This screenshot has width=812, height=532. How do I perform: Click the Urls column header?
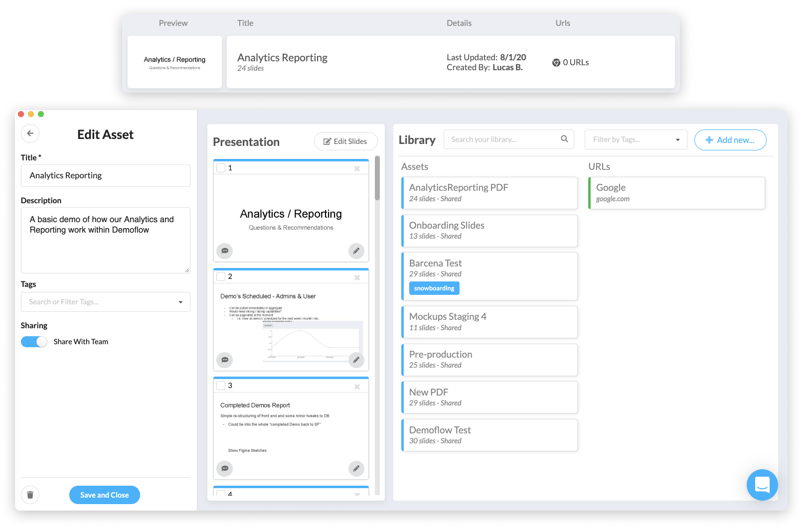click(x=563, y=23)
